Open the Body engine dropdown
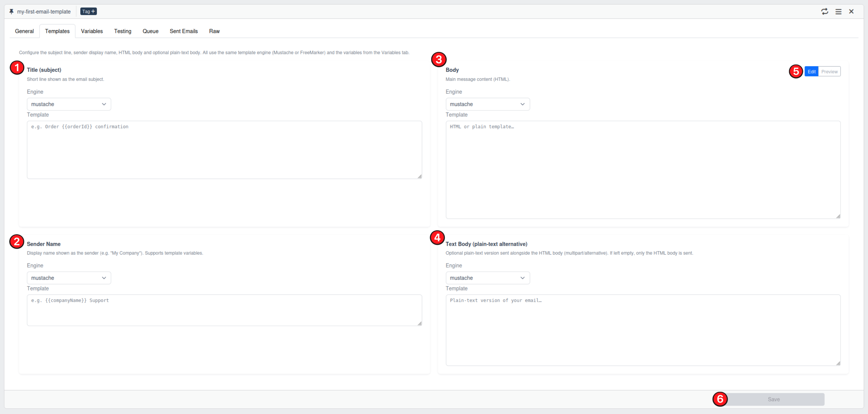Screen dimensions: 868x414 [x=488, y=104]
